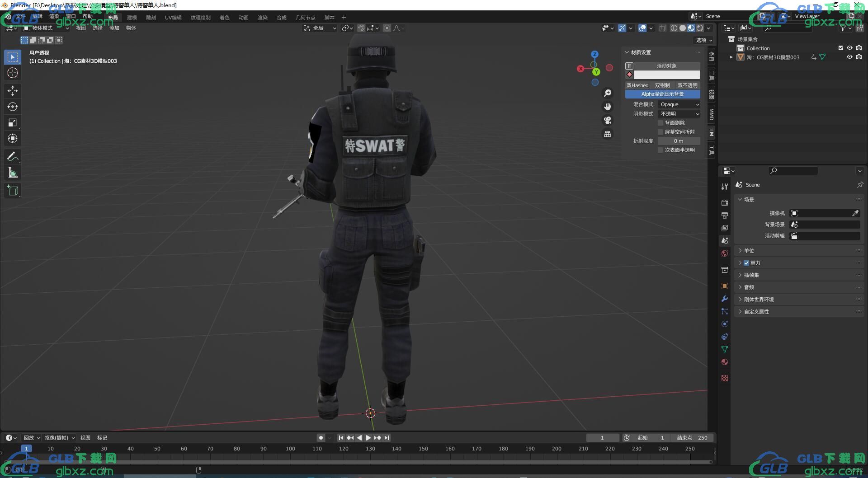Screen dimensions: 868x478
Task: Hide 淘：CG素材3D模型003 object via eye icon
Action: point(849,57)
